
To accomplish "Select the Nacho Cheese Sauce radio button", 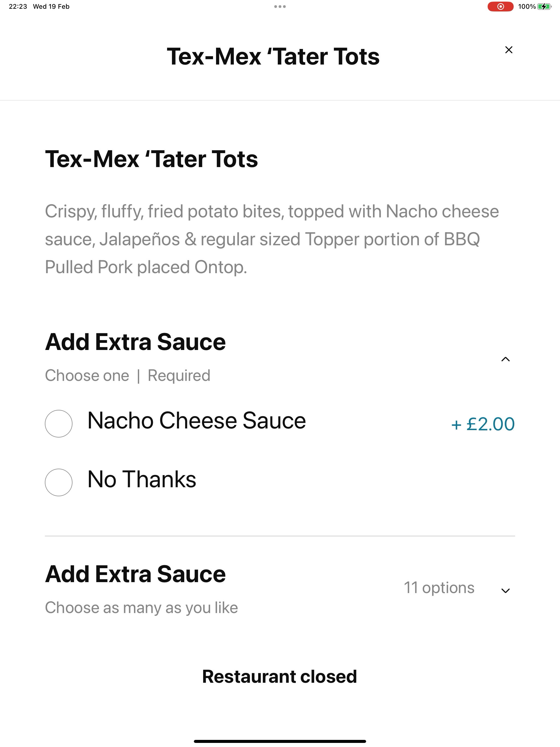I will tap(59, 424).
